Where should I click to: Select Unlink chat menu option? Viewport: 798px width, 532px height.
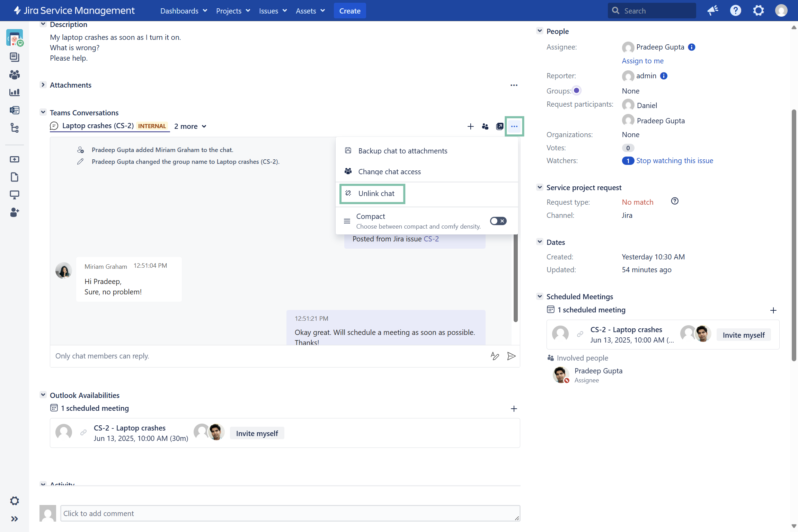pos(376,194)
